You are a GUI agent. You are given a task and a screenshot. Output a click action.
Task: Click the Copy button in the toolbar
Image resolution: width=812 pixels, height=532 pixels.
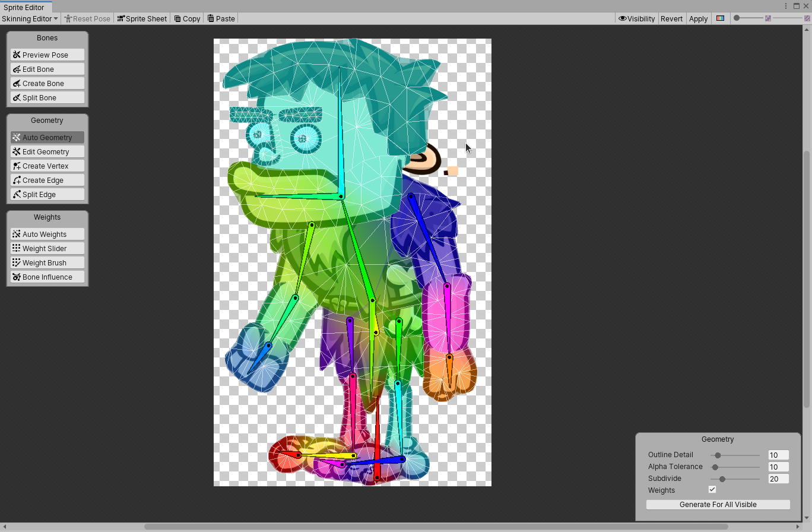186,18
